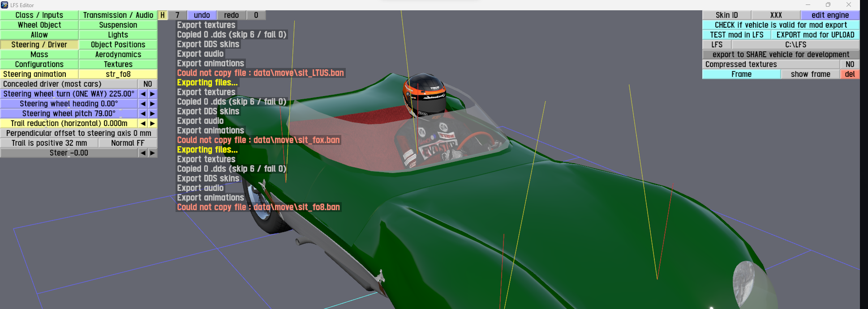The image size is (868, 309).
Task: Open edit engine
Action: (830, 15)
